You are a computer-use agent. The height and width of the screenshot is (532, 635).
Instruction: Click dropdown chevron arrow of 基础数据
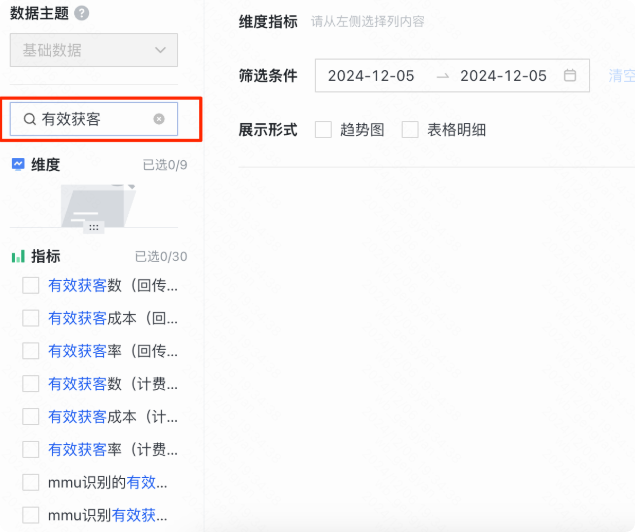160,50
